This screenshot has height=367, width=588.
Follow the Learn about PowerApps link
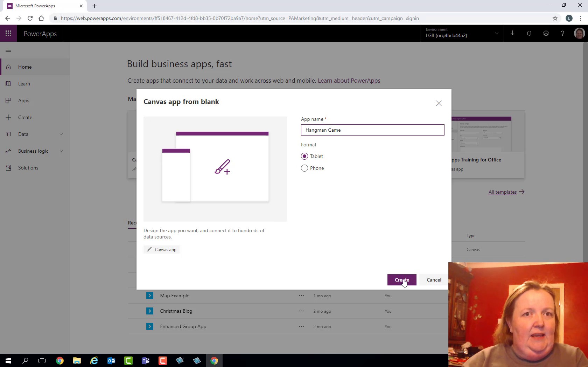pos(349,81)
